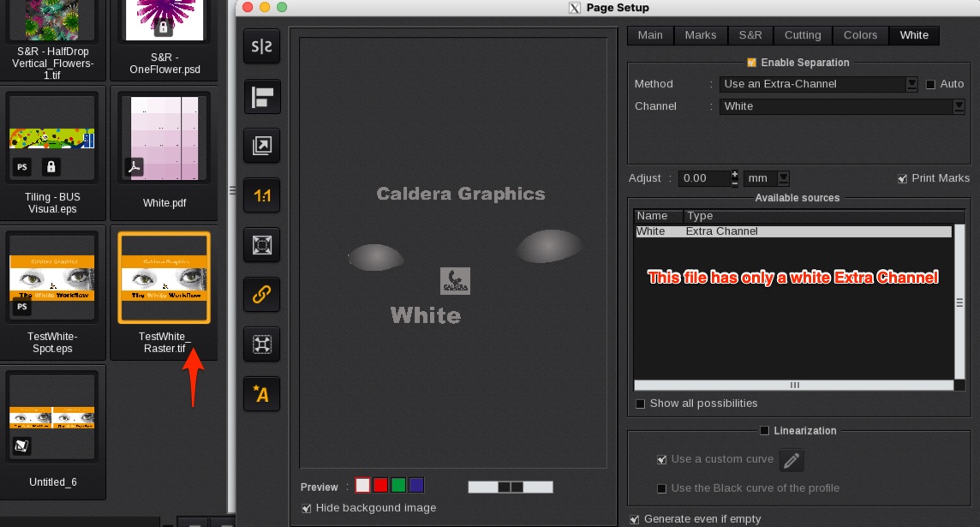Edit the custom curve with pencil icon
The width and height of the screenshot is (980, 527).
coord(792,460)
